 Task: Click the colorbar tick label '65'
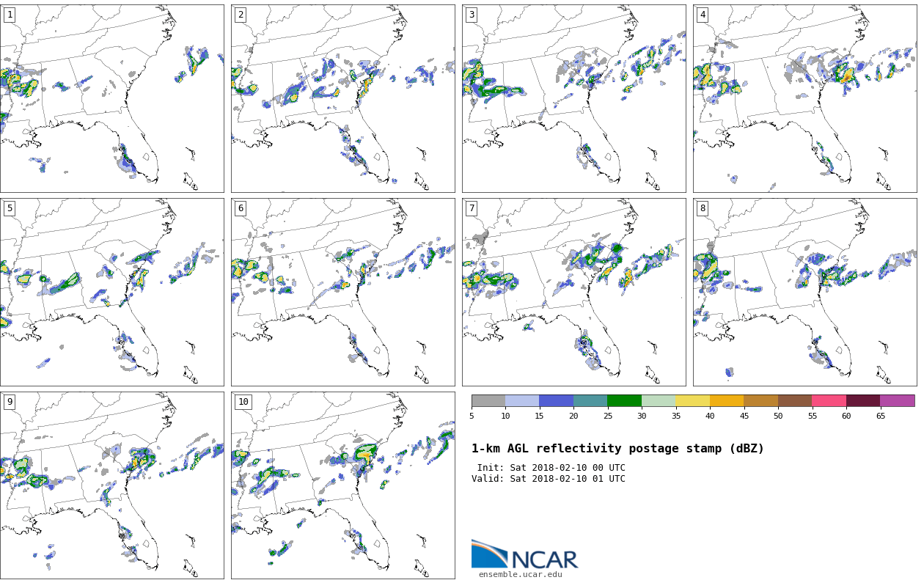[881, 416]
